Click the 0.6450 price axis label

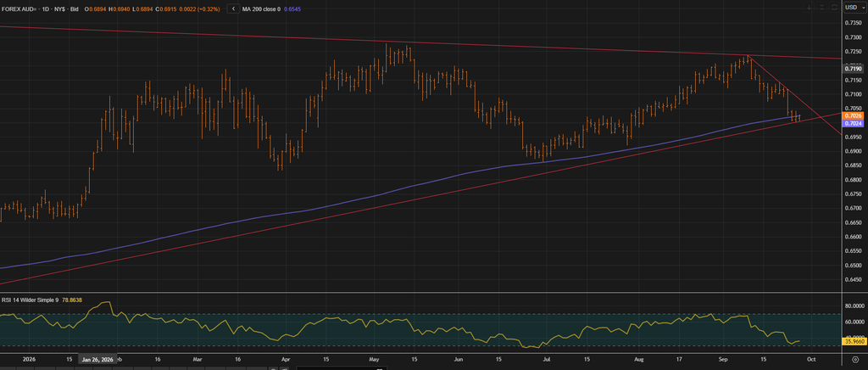pos(853,279)
